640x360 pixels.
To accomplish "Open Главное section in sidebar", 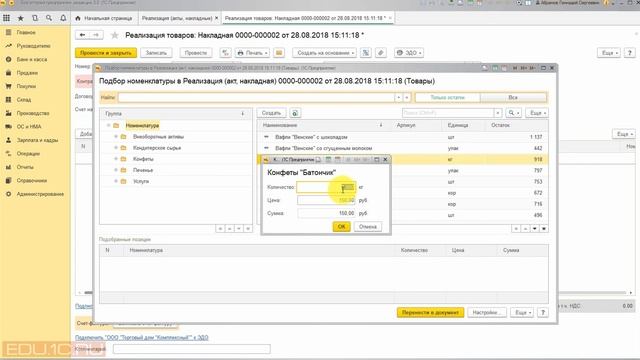I will click(26, 32).
